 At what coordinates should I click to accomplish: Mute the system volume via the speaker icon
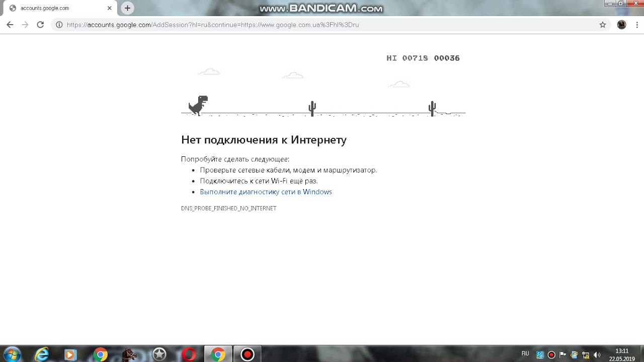(597, 354)
